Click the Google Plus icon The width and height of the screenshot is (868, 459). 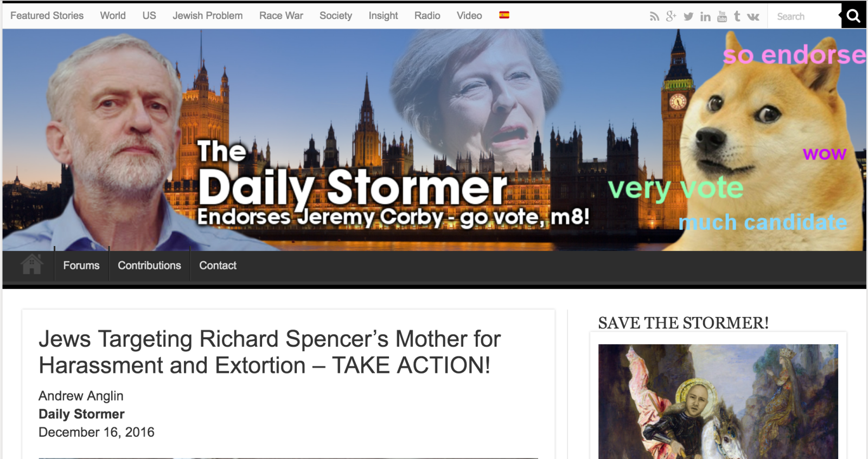point(671,16)
